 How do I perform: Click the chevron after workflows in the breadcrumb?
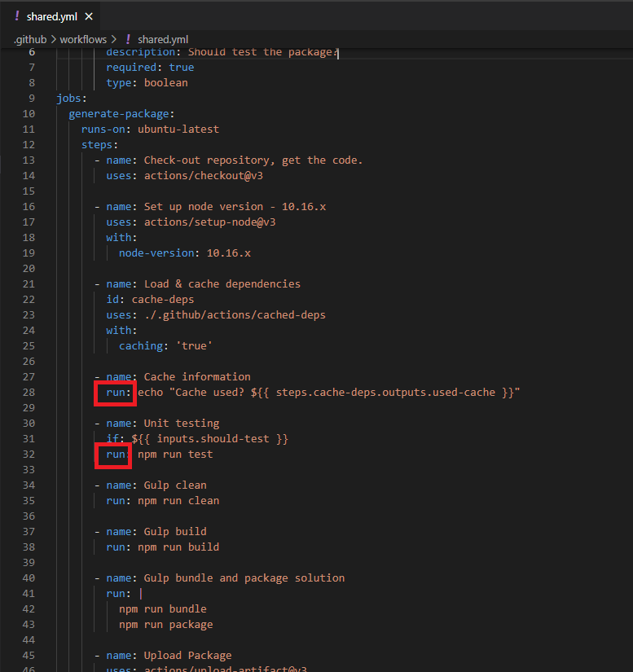pos(114,39)
